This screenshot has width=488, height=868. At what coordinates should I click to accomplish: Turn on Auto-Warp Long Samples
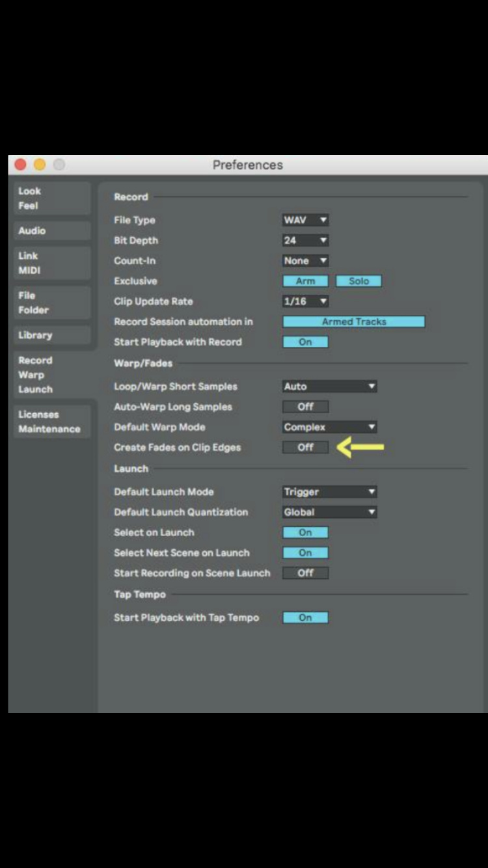tap(305, 407)
